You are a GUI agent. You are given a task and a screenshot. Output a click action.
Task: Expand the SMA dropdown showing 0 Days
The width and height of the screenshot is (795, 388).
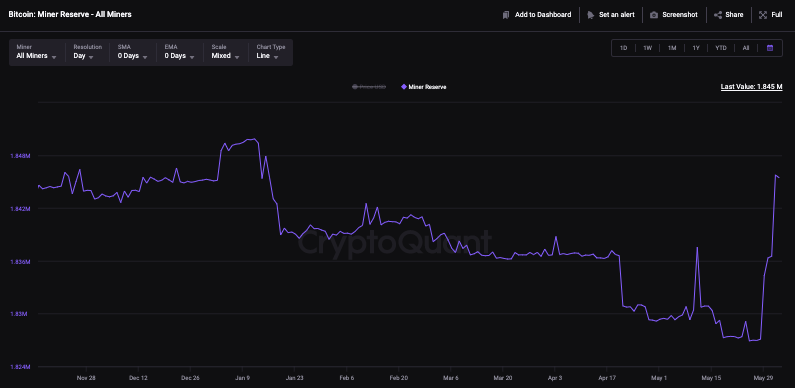point(133,52)
